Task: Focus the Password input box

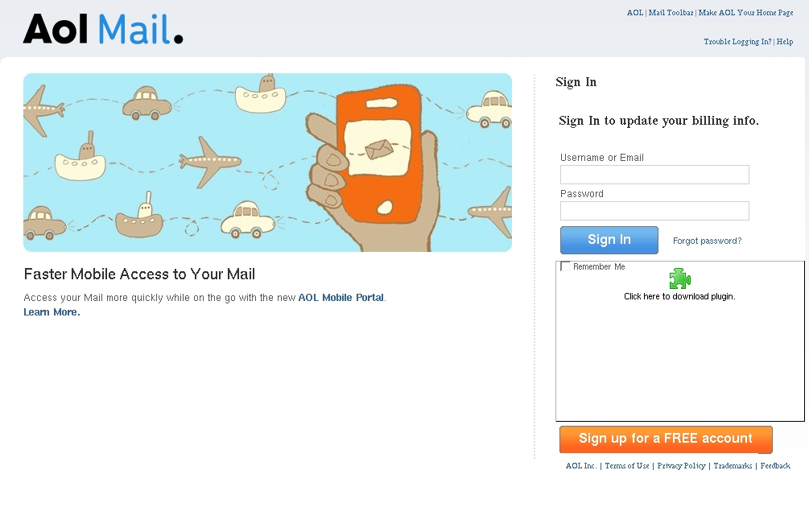Action: (x=654, y=211)
